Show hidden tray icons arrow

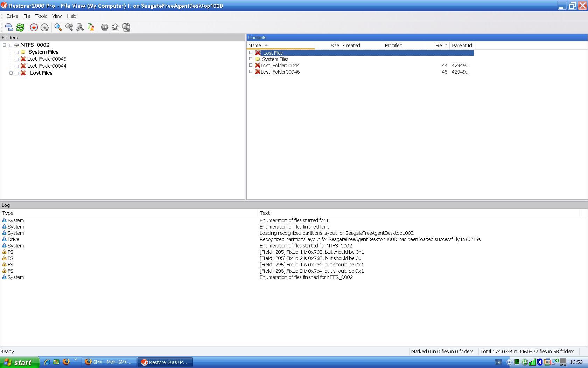click(x=510, y=362)
